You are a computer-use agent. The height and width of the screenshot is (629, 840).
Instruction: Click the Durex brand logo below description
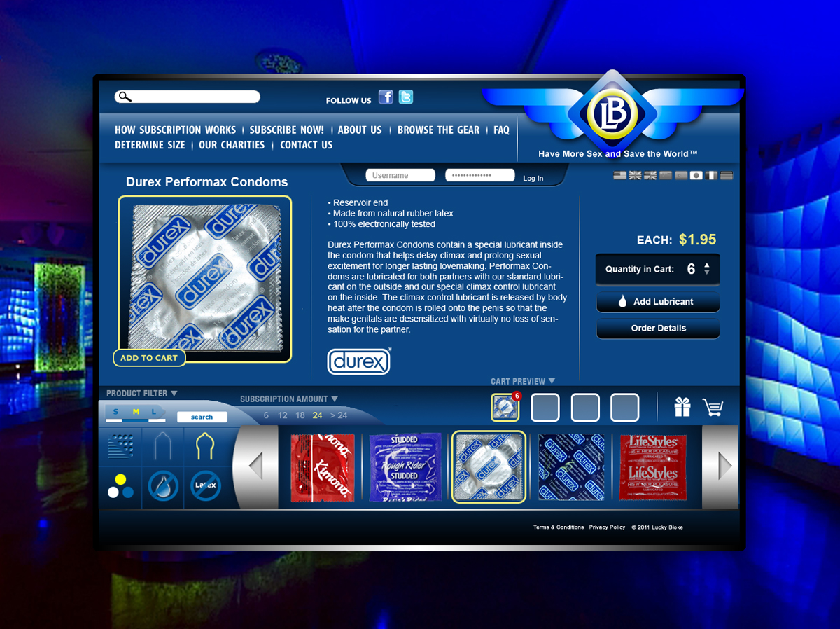click(359, 361)
